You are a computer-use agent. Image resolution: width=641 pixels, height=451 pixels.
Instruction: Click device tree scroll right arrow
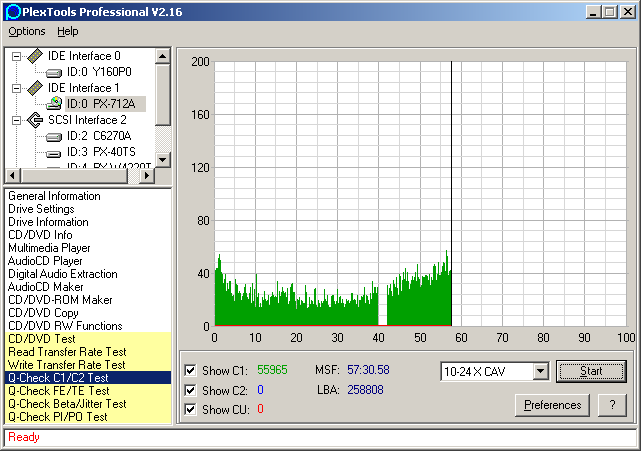pos(147,175)
